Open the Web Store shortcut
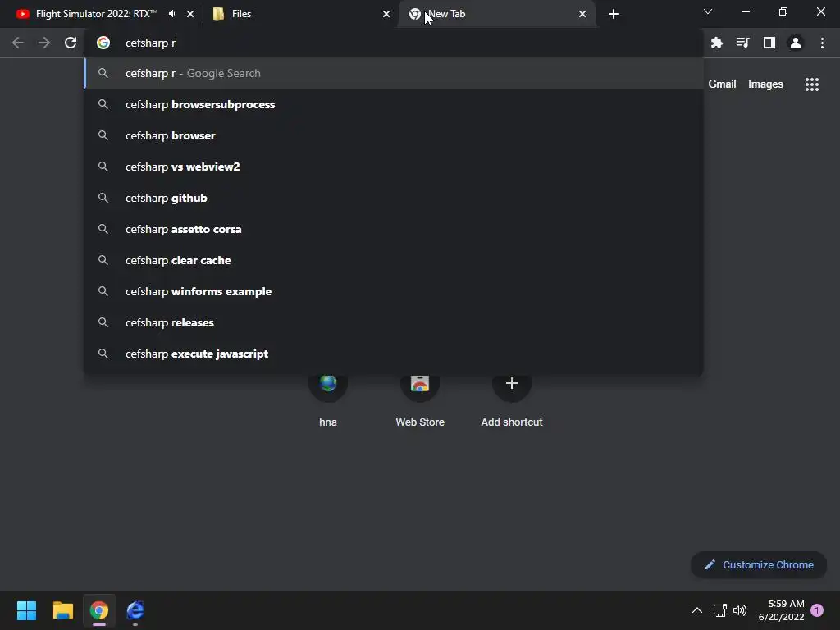Image resolution: width=840 pixels, height=630 pixels. 420,399
